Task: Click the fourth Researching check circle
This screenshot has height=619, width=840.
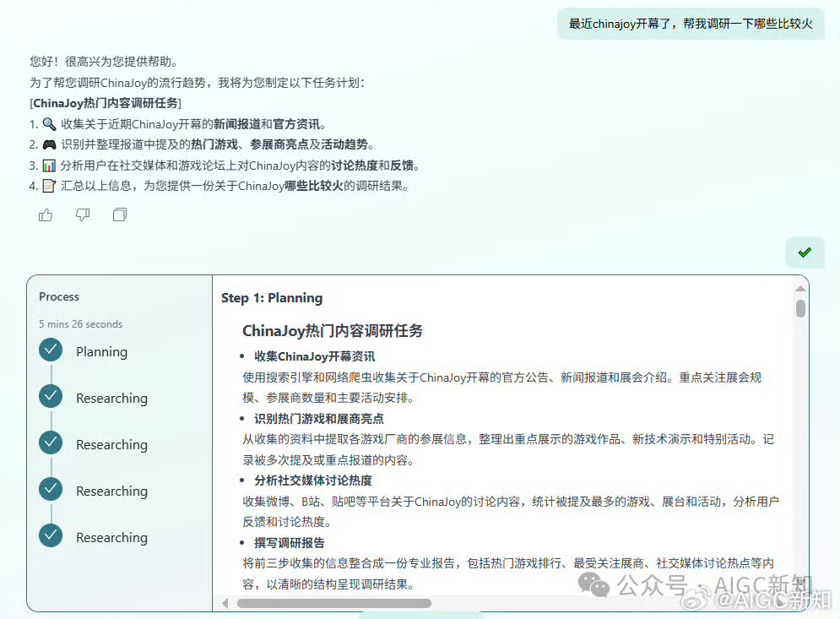Action: coord(51,536)
